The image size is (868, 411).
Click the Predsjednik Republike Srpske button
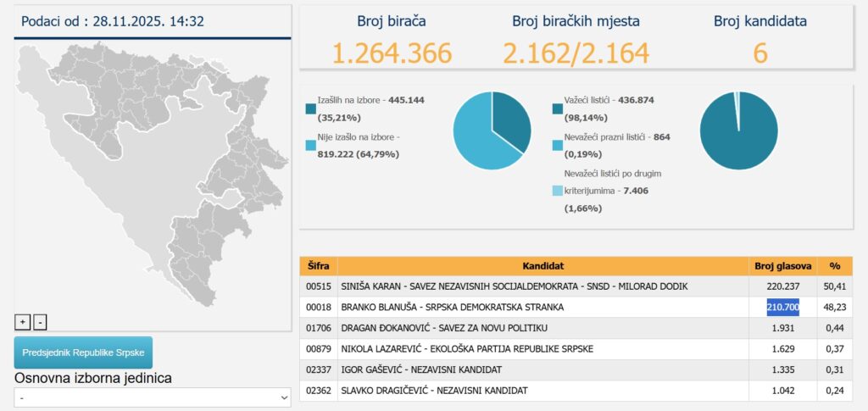click(x=83, y=352)
